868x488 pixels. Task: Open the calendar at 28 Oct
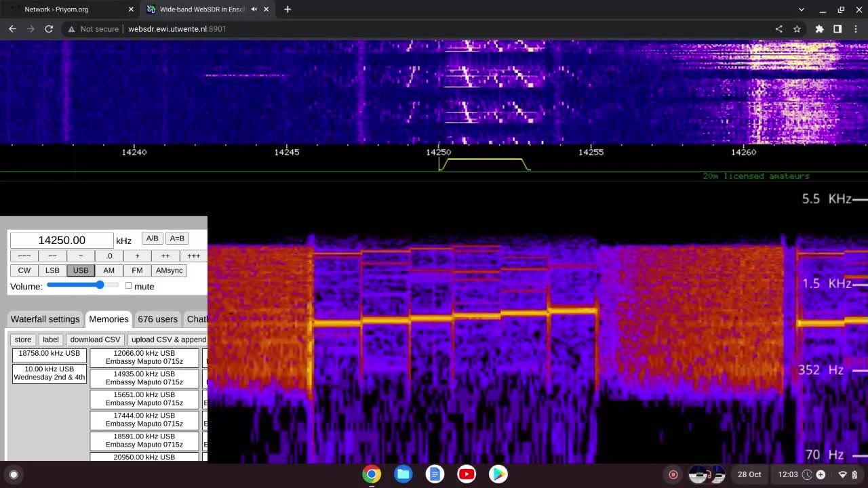tap(749, 474)
